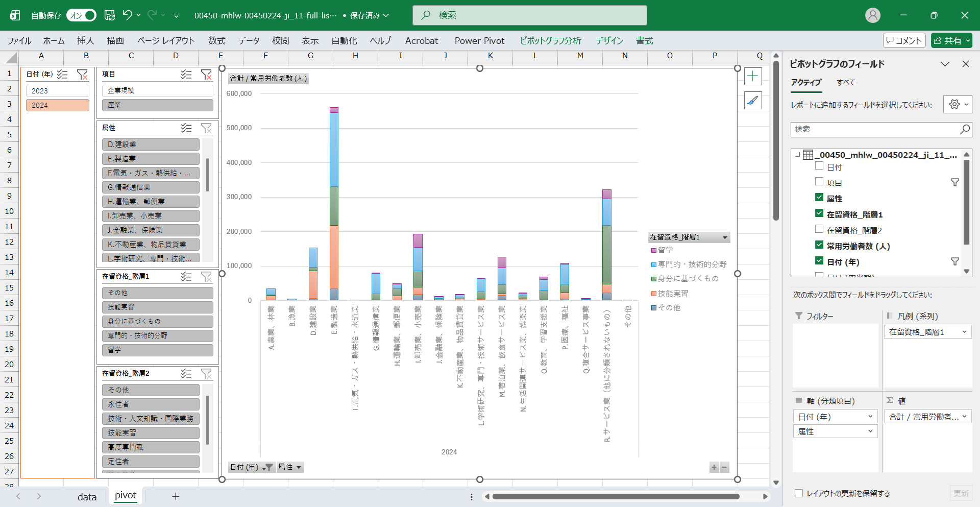Uncheck the 属性 field checkbox
The width and height of the screenshot is (980, 507).
point(819,198)
